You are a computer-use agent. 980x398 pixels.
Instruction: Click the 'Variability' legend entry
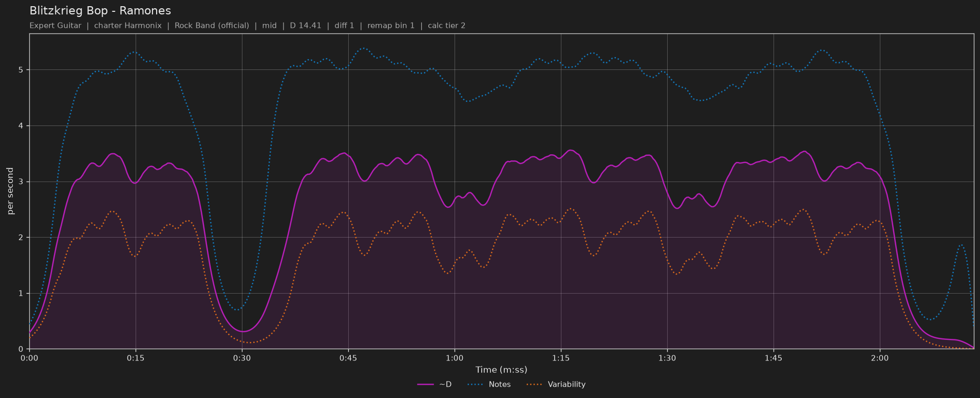556,385
